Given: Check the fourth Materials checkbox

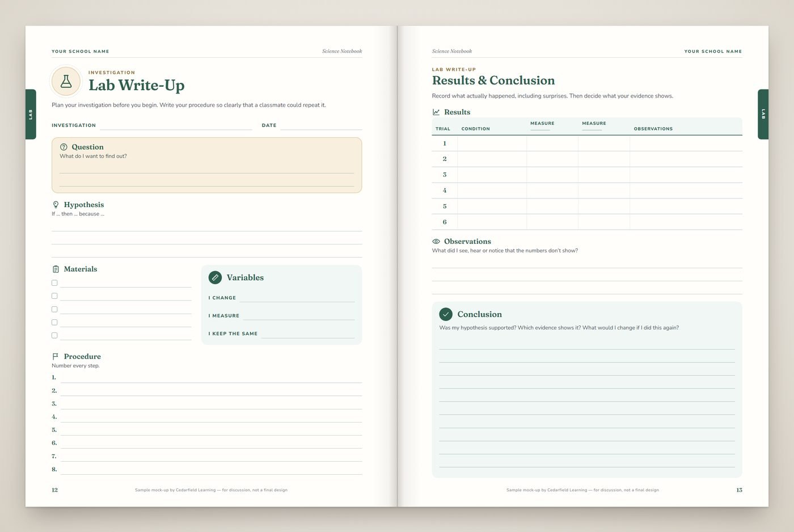Looking at the screenshot, I should coord(54,322).
